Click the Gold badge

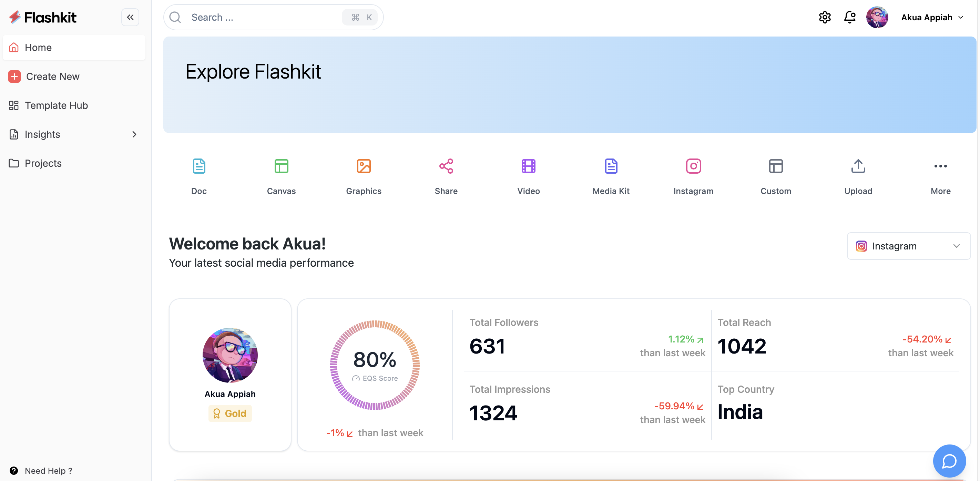point(230,413)
